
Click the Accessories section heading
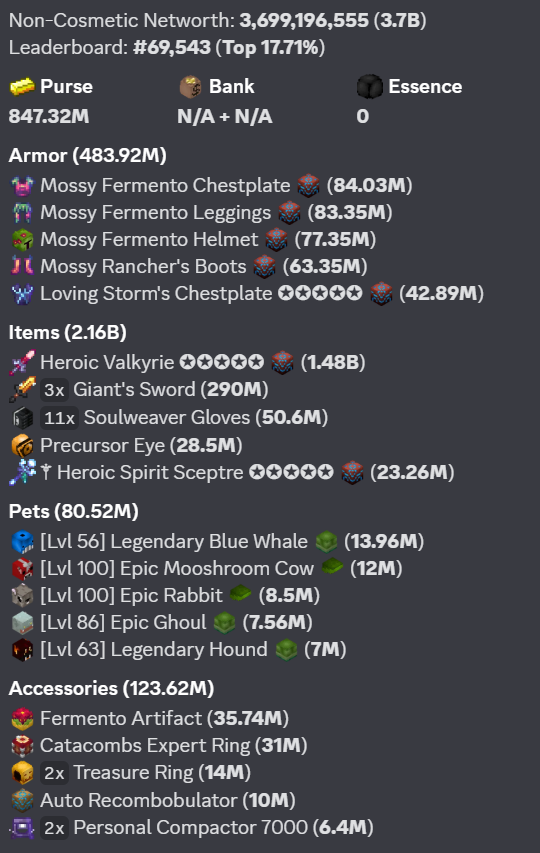click(x=111, y=689)
